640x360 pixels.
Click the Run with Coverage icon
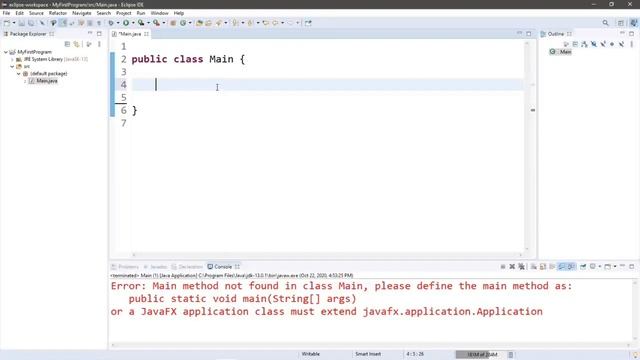click(141, 23)
